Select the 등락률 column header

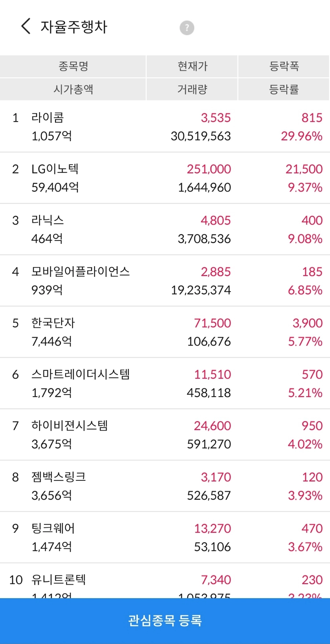tap(284, 89)
